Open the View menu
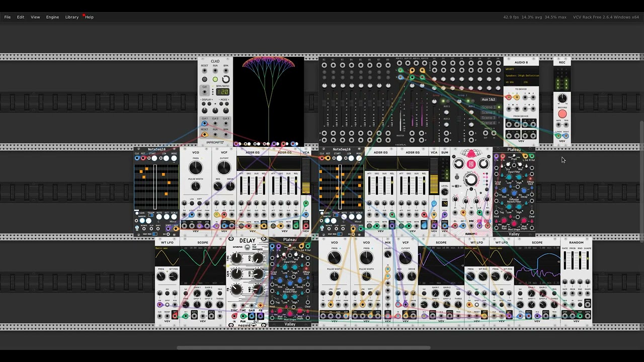This screenshot has width=644, height=362. 35,17
